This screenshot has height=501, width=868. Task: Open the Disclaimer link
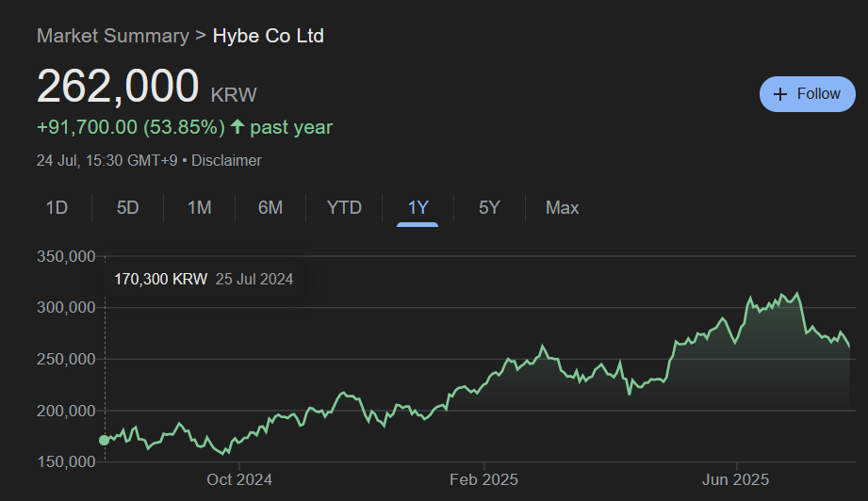(x=226, y=161)
